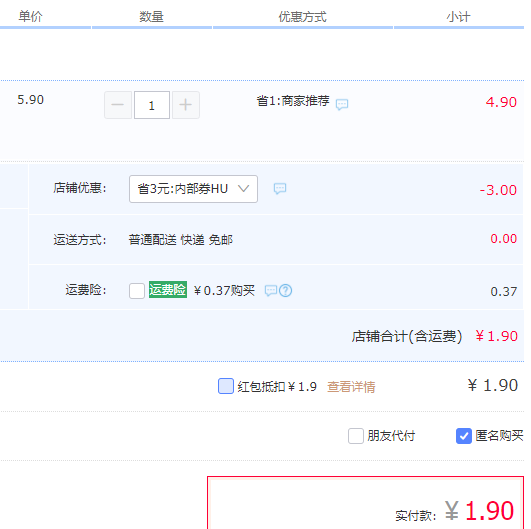Open the 省3元:内部券HU coupon dropdown
This screenshot has width=531, height=529.
(193, 189)
